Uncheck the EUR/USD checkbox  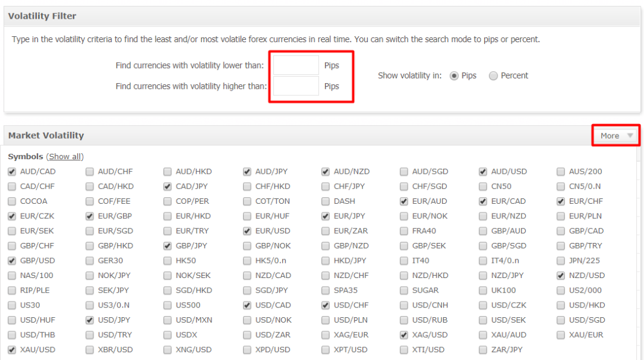(x=247, y=231)
